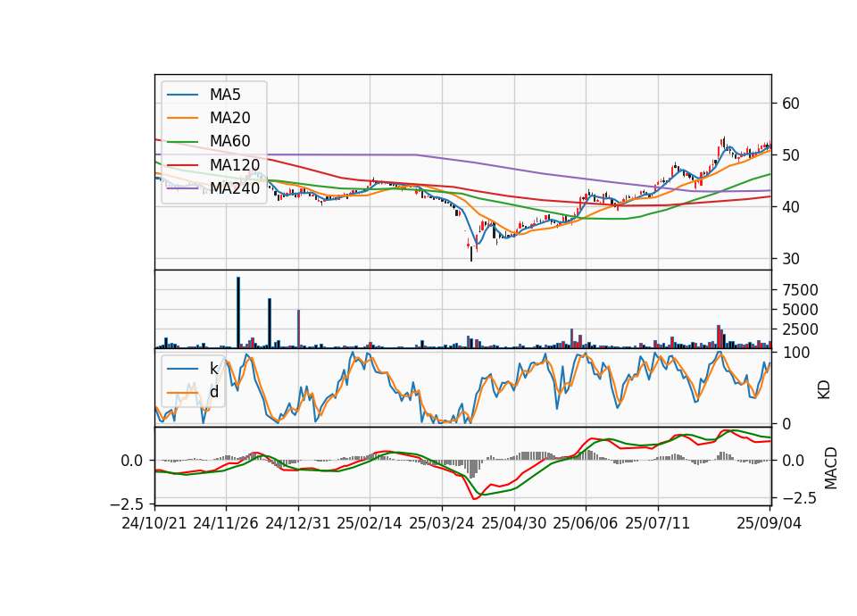The width and height of the screenshot is (857, 616).
Task: Click the MA5 legend label
Action: tap(225, 95)
